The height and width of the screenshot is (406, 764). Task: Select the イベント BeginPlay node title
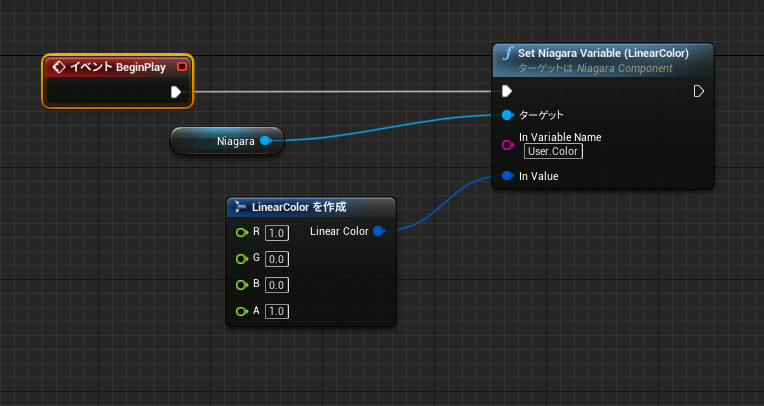coord(117,67)
